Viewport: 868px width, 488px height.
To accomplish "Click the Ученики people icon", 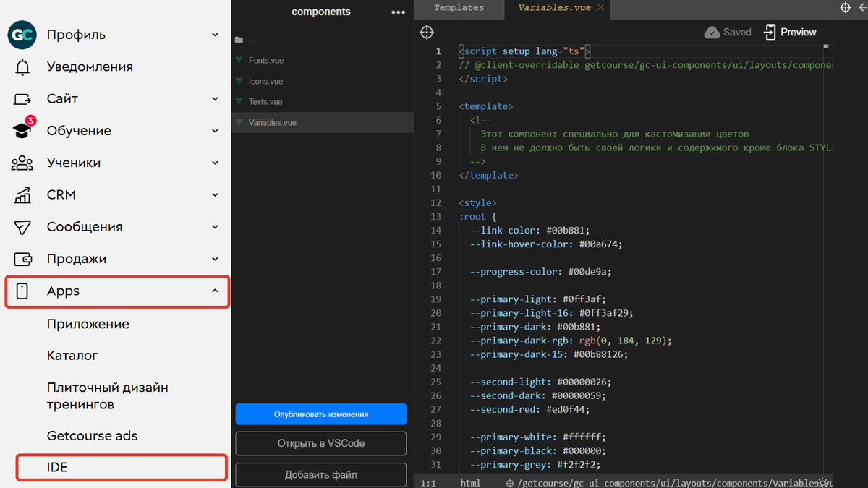I will coord(22,163).
